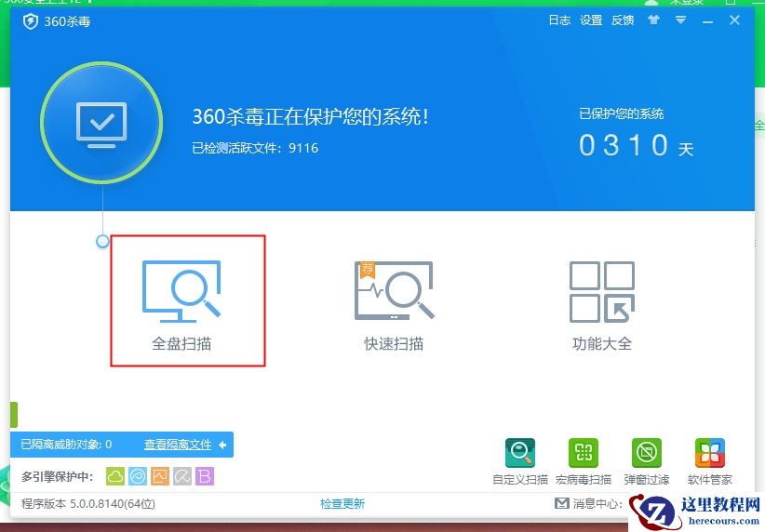The image size is (765, 532).
Task: Start a quick scan (快速扫描)
Action: coord(394,305)
